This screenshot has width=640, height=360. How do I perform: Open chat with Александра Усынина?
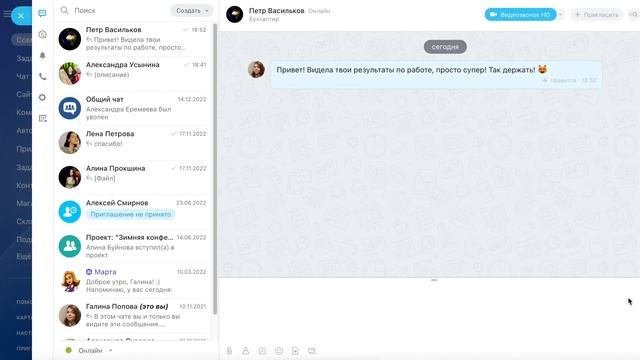[x=133, y=73]
